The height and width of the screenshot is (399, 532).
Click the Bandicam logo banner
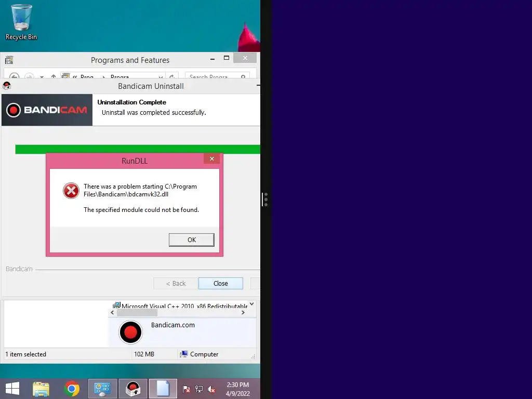click(x=47, y=110)
